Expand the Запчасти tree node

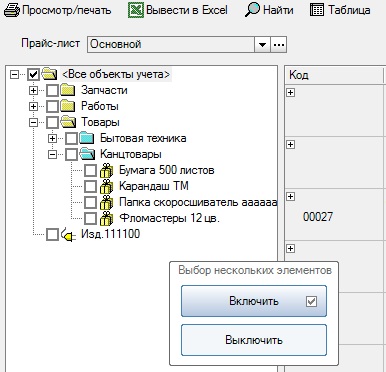(33, 90)
